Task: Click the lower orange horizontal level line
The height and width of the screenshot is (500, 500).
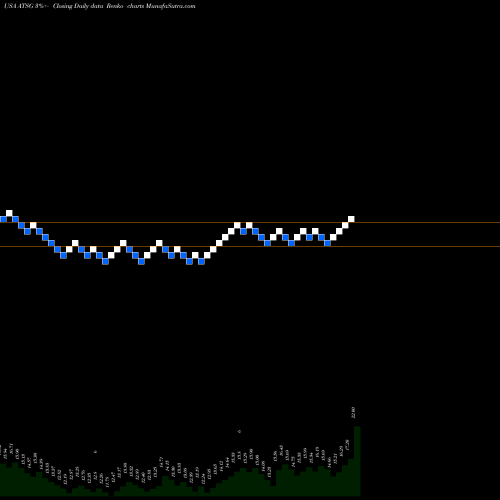Action: 250,246
